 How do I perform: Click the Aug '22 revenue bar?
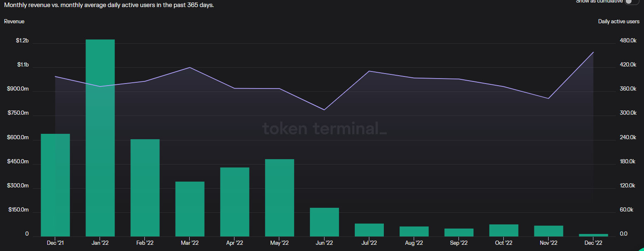[x=414, y=231]
